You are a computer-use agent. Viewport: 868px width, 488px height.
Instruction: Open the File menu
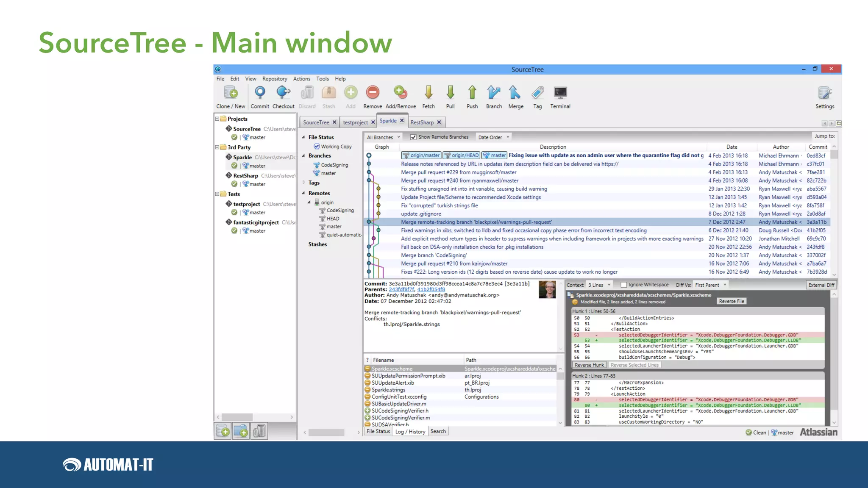coord(220,79)
